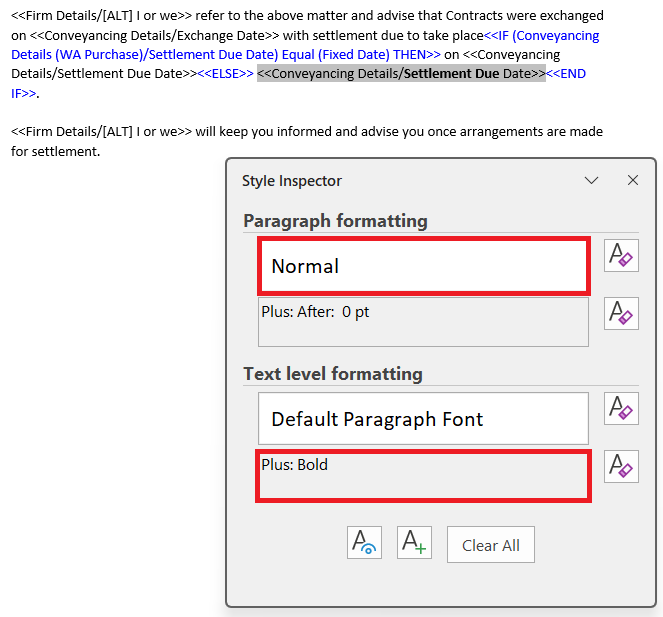
Task: Open the Reveal Formatting pane icon
Action: [x=364, y=543]
